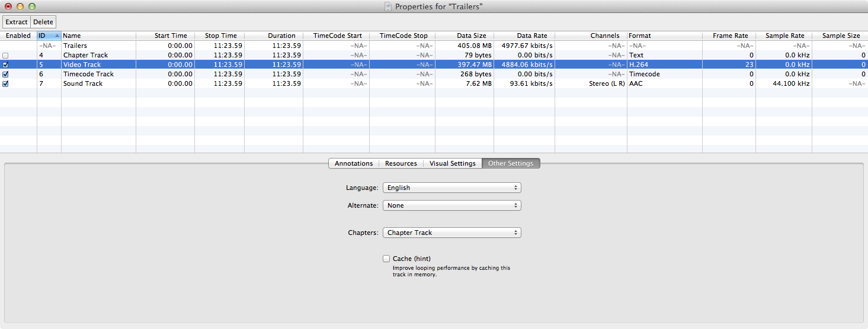Sort by Stop Time column header
The image size is (868, 329).
point(219,36)
